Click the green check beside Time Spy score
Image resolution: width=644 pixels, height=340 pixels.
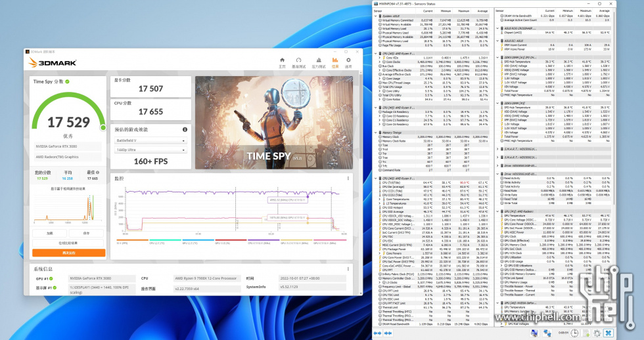(67, 81)
